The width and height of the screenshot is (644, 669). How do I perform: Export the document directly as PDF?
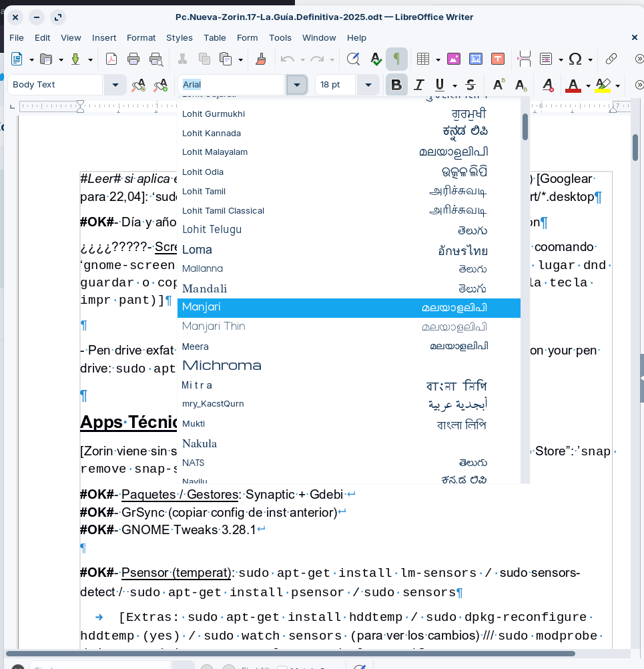point(111,59)
